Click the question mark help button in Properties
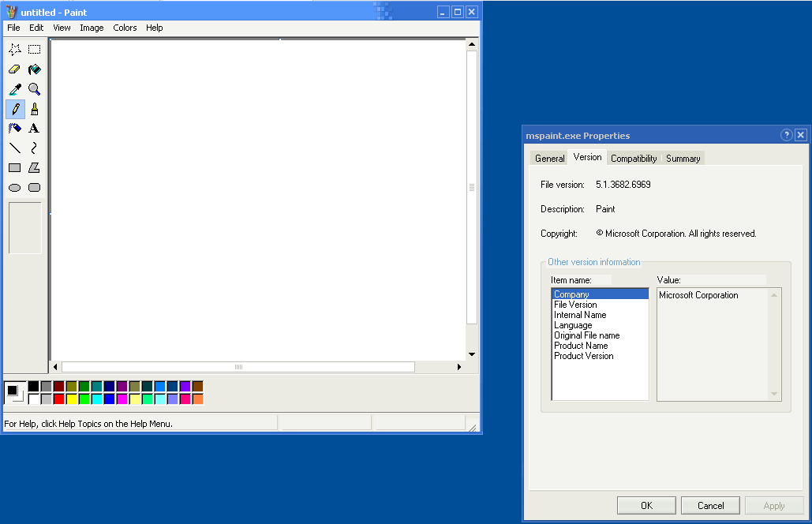 [x=786, y=135]
